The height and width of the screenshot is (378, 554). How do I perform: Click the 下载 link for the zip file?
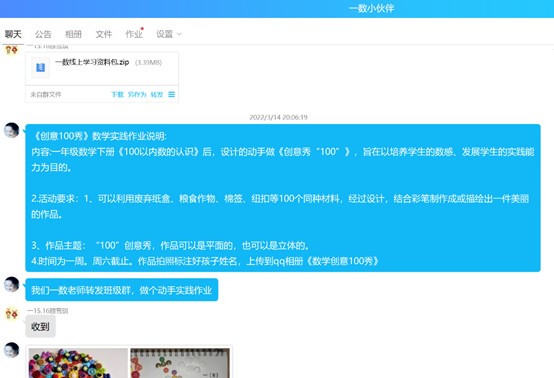click(117, 94)
